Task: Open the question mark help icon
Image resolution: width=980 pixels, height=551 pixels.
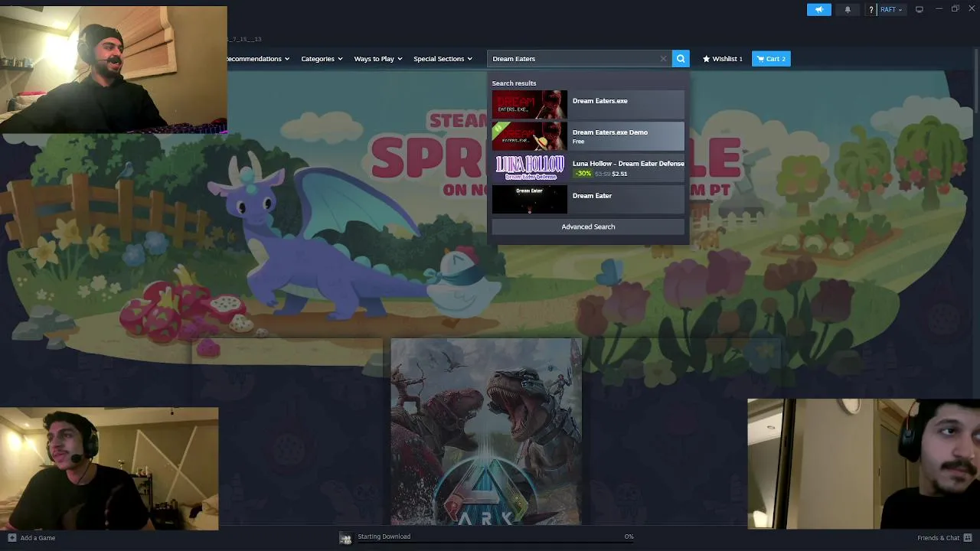Action: pos(871,9)
